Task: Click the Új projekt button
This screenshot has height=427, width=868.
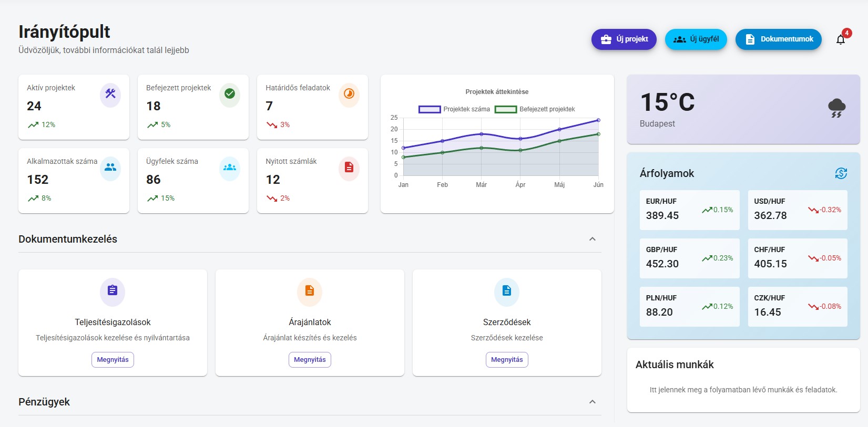Action: (x=624, y=39)
